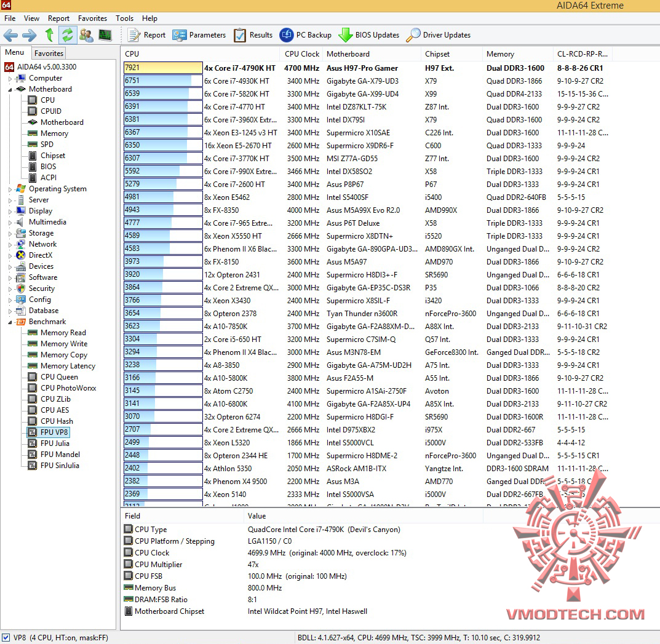This screenshot has width=660, height=644.
Task: Click the Refresh toolbar icon
Action: click(67, 35)
